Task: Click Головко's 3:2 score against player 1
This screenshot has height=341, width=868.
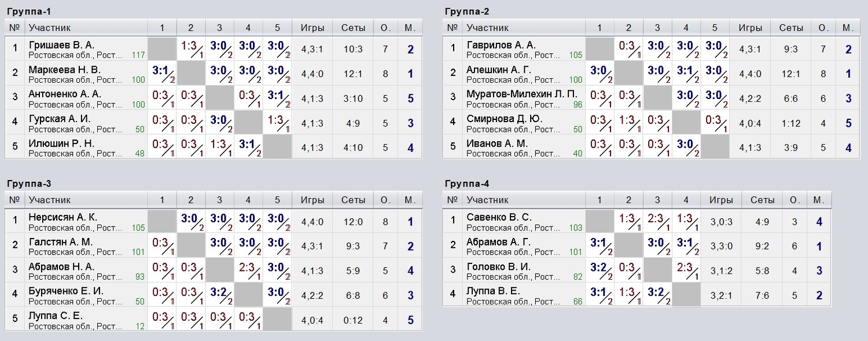Action: point(599,271)
